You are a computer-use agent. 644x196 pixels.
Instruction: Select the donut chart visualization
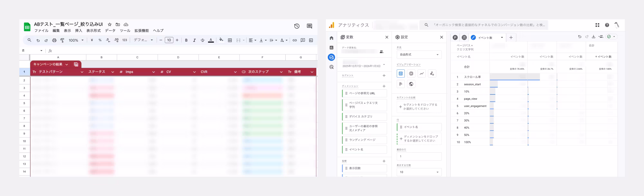pos(411,74)
